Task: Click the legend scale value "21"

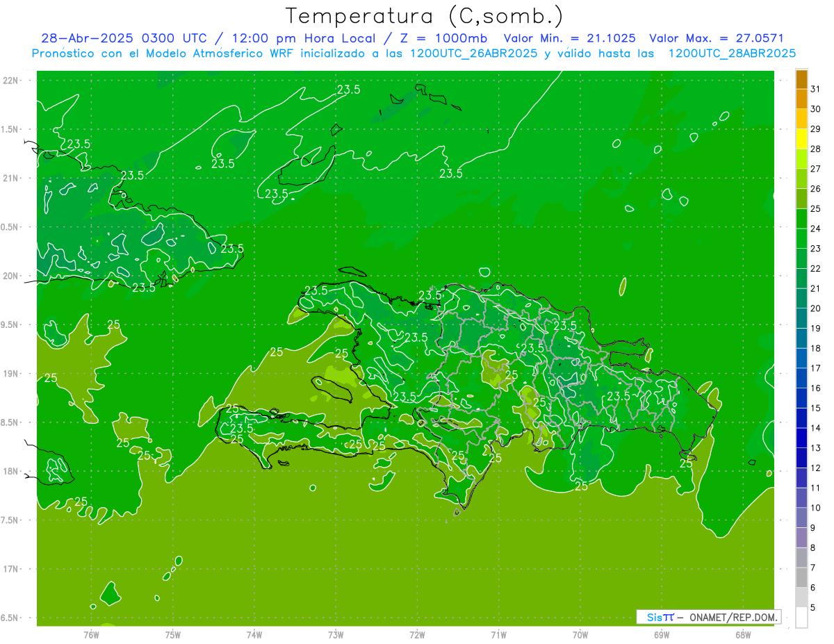Action: [816, 288]
